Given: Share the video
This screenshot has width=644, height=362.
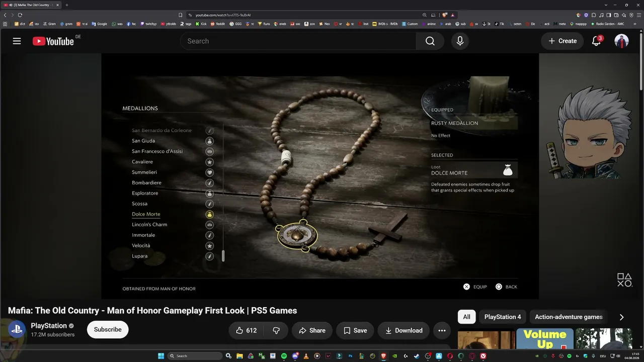Looking at the screenshot, I should (312, 330).
